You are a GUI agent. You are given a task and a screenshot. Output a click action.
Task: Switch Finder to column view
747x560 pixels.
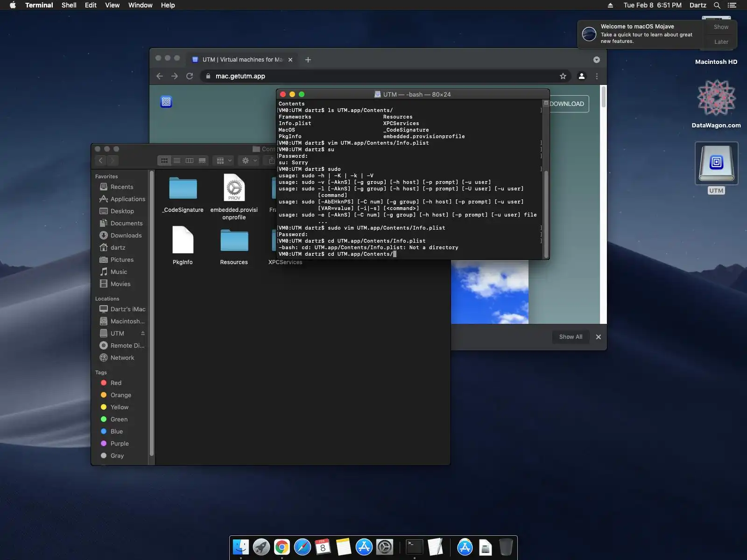click(190, 161)
